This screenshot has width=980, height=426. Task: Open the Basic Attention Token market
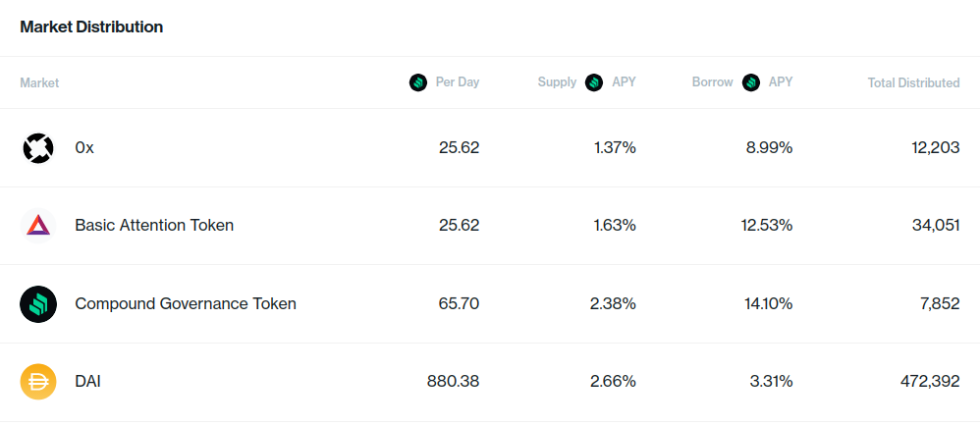(x=154, y=226)
